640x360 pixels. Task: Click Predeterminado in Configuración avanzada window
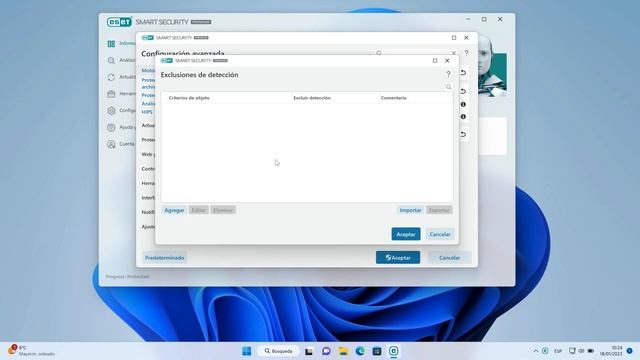pyautogui.click(x=164, y=258)
